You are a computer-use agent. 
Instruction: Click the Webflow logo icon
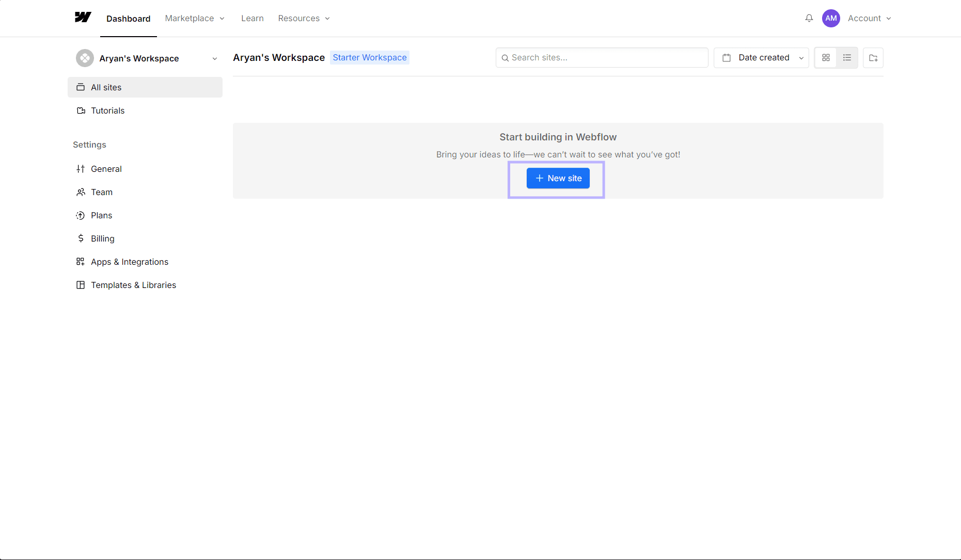tap(83, 18)
